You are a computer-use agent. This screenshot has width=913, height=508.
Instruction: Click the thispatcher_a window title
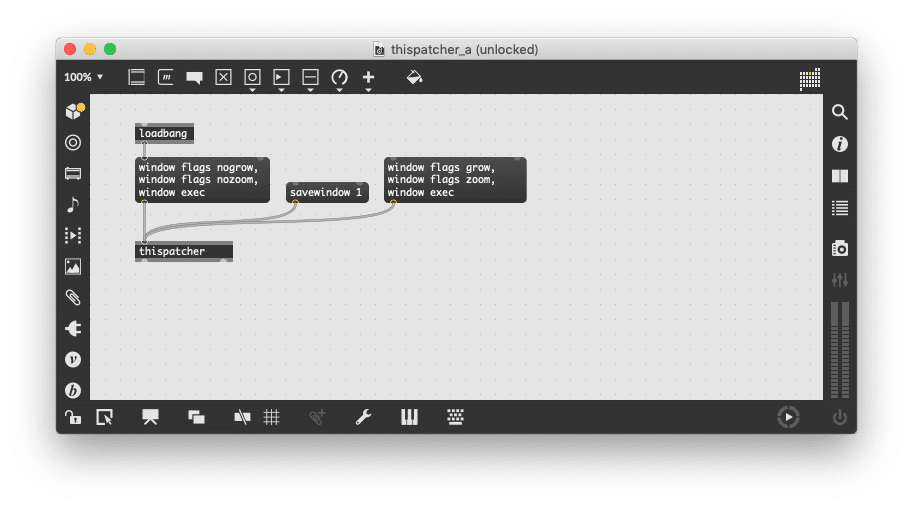click(x=464, y=50)
